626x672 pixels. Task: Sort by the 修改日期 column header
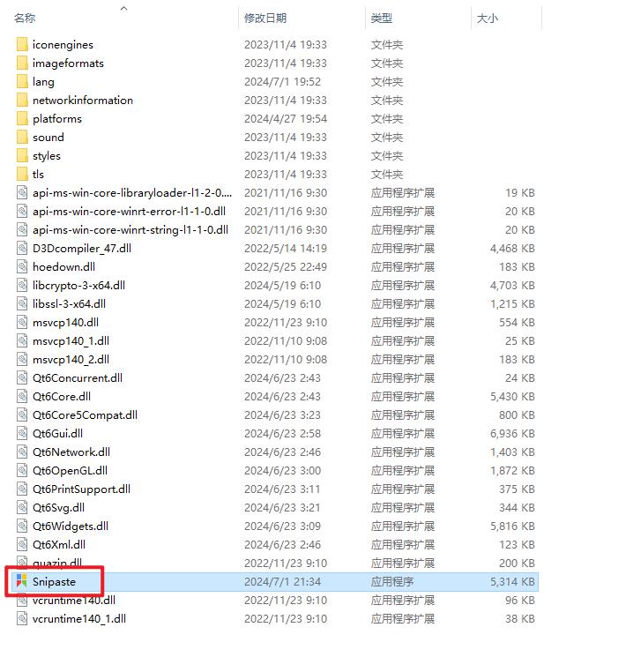click(265, 18)
